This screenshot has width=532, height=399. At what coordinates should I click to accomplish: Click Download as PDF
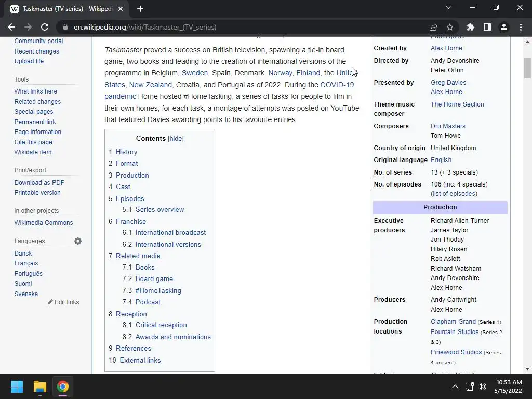point(39,182)
